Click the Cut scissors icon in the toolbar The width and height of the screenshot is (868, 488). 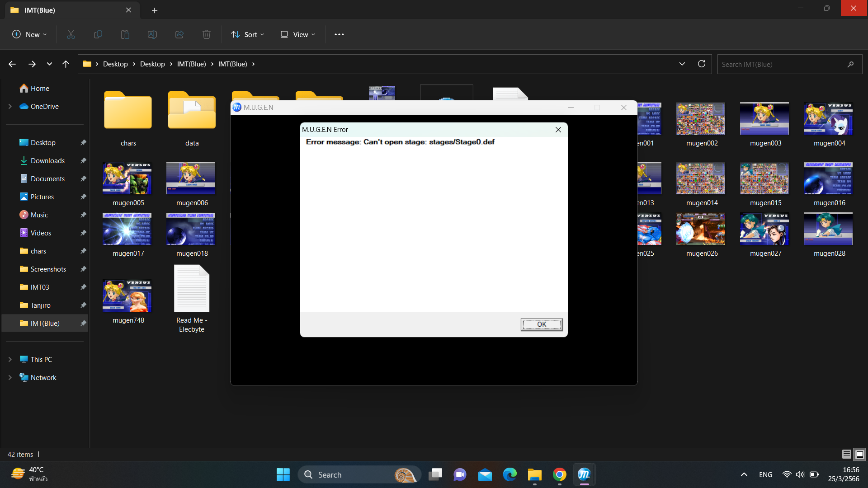[71, 34]
